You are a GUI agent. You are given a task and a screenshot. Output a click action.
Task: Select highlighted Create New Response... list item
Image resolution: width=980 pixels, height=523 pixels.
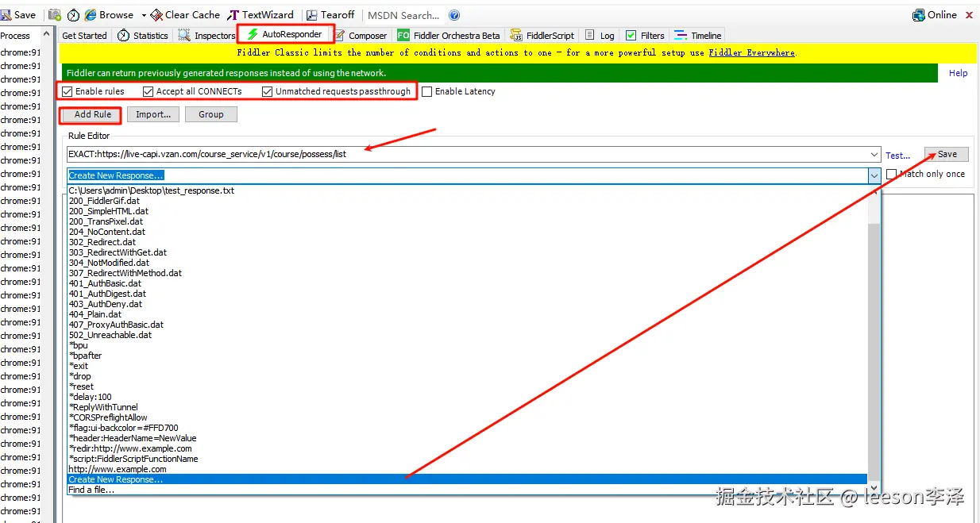467,479
